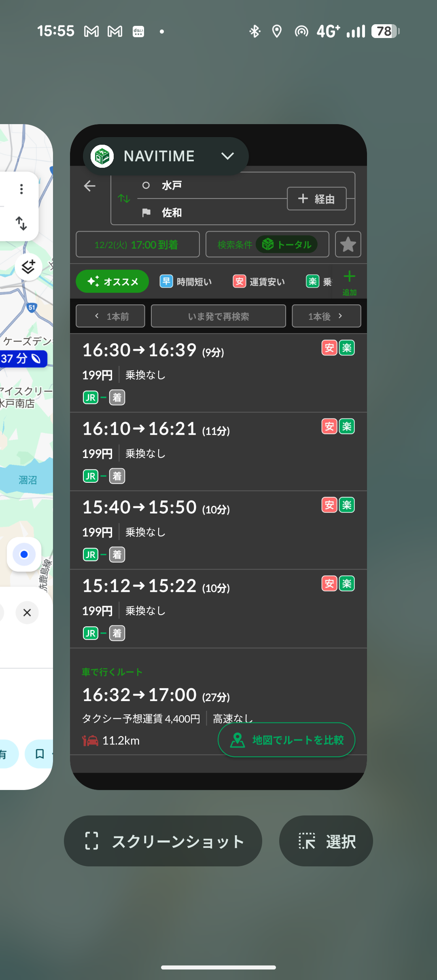Tap 地図でルートを比較 button
Viewport: 437px width, 980px height.
[286, 740]
